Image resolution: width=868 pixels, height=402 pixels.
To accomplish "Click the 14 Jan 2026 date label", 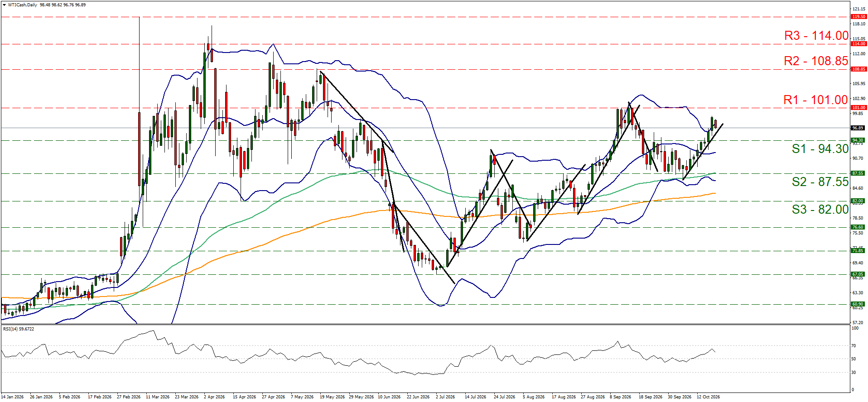I will 12,397.
